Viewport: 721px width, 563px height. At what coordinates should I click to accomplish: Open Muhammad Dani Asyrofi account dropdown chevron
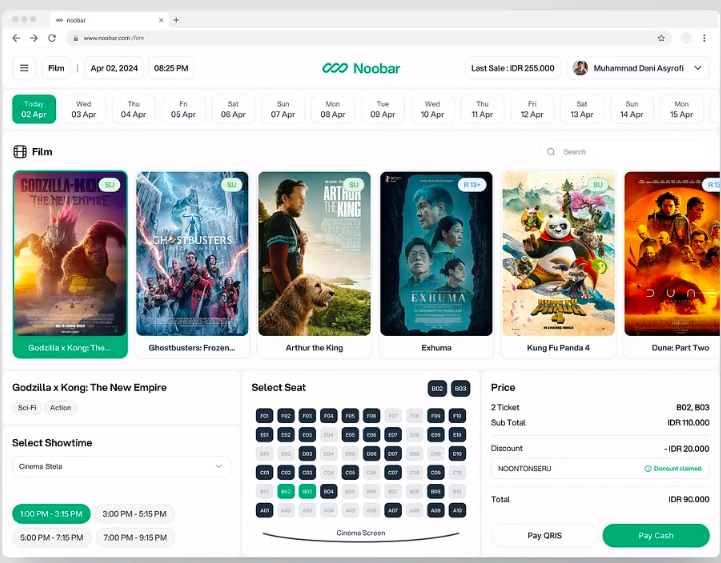[698, 68]
